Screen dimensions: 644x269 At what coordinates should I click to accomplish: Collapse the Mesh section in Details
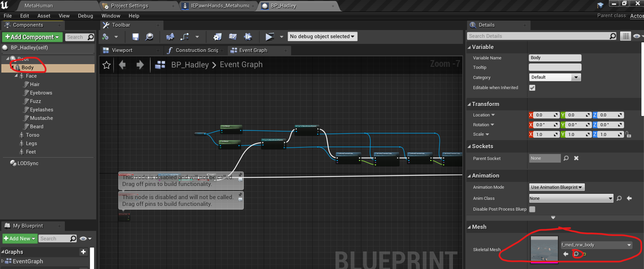pyautogui.click(x=469, y=227)
